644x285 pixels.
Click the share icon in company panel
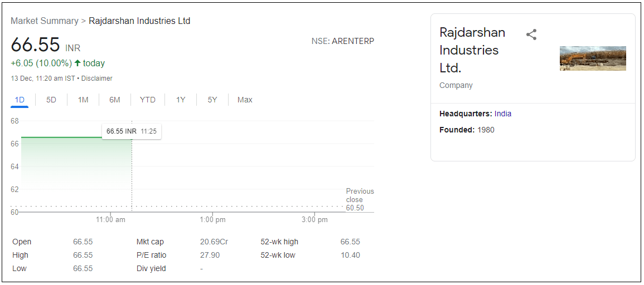tap(531, 35)
